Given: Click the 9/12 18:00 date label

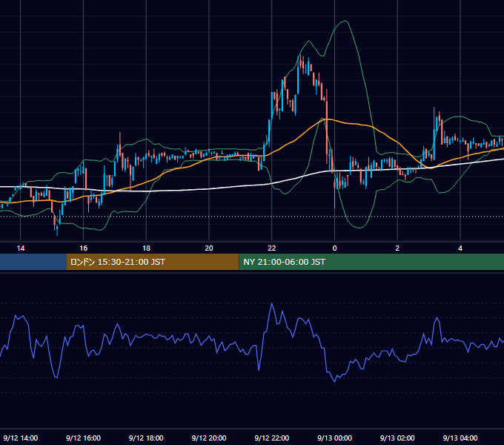Looking at the screenshot, I should coord(146,438).
